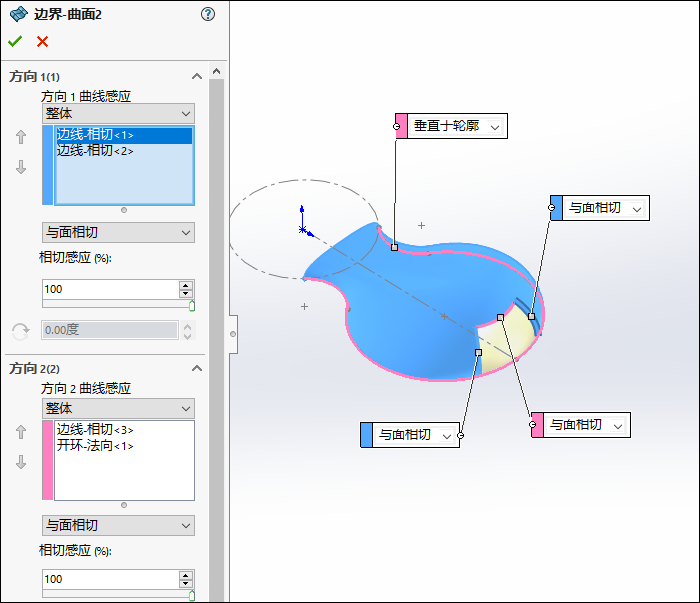Open help for 边界-曲面2
This screenshot has width=700, height=603.
208,14
